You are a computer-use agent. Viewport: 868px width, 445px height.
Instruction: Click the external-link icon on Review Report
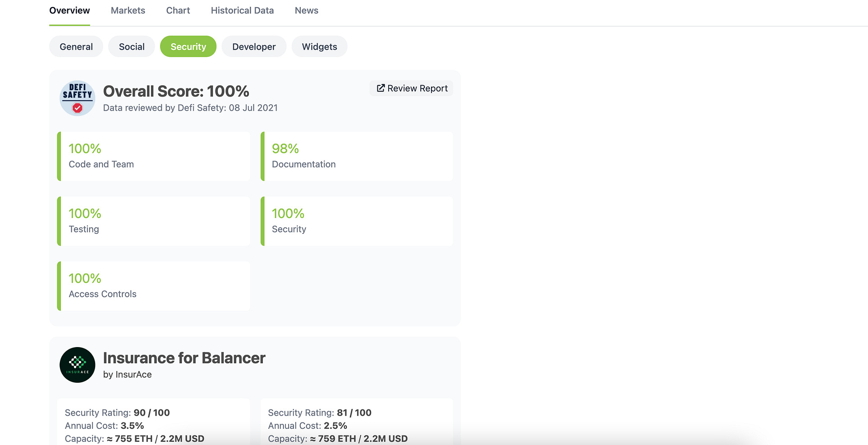point(381,88)
